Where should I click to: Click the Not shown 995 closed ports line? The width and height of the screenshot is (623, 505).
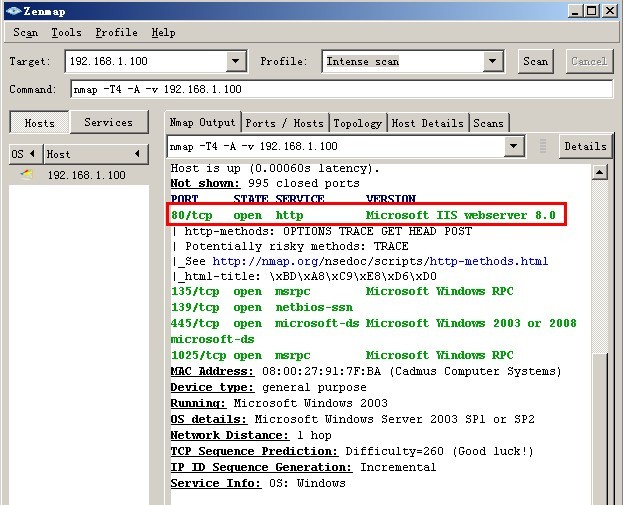pos(265,183)
